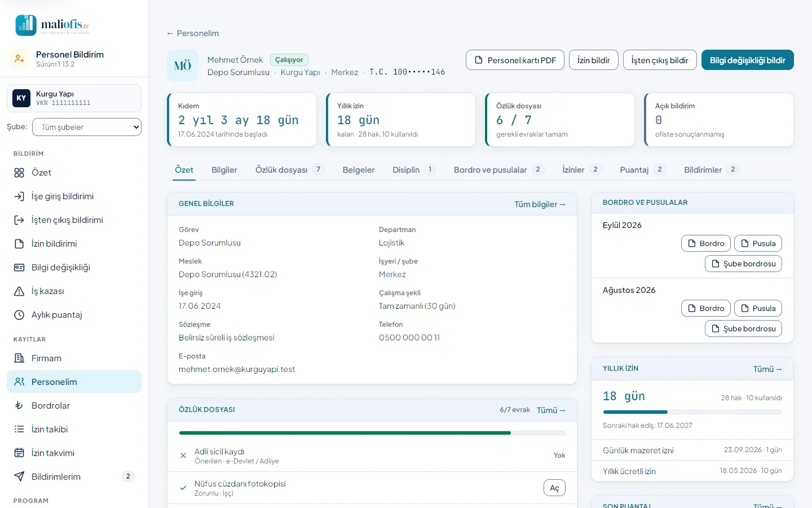This screenshot has width=812, height=508.
Task: Switch to the Bilgiler tab
Action: (x=224, y=170)
